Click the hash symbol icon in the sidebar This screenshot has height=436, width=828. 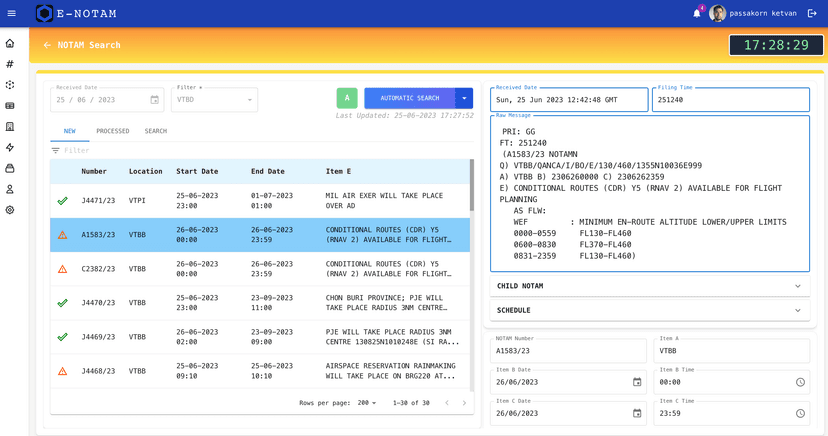[x=10, y=64]
